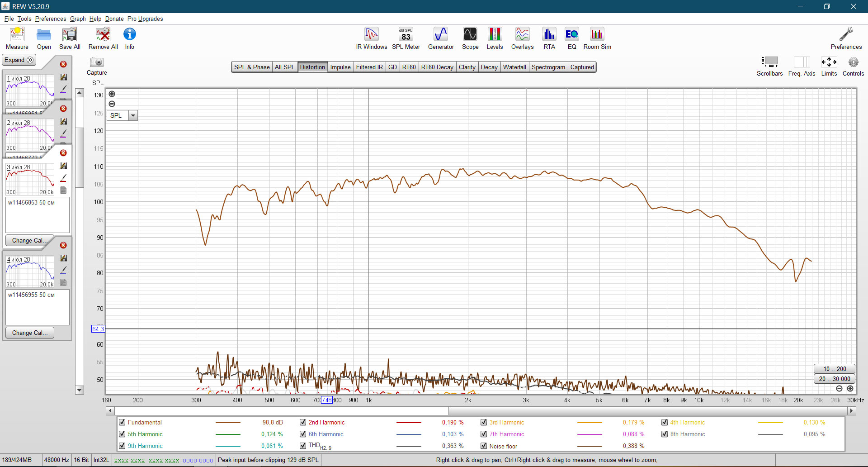Zoom in vertical axis plus icon

tap(112, 94)
